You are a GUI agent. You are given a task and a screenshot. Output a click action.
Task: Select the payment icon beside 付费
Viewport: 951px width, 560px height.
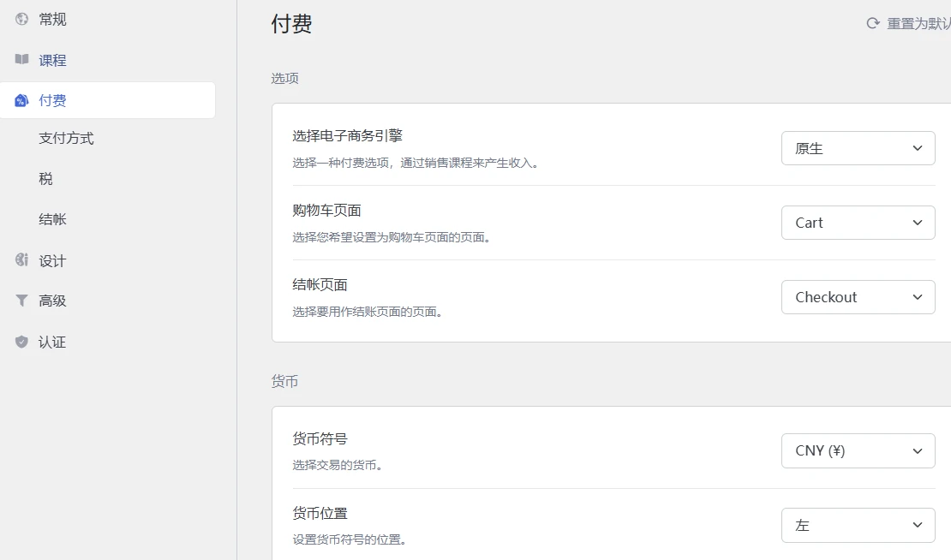point(21,100)
